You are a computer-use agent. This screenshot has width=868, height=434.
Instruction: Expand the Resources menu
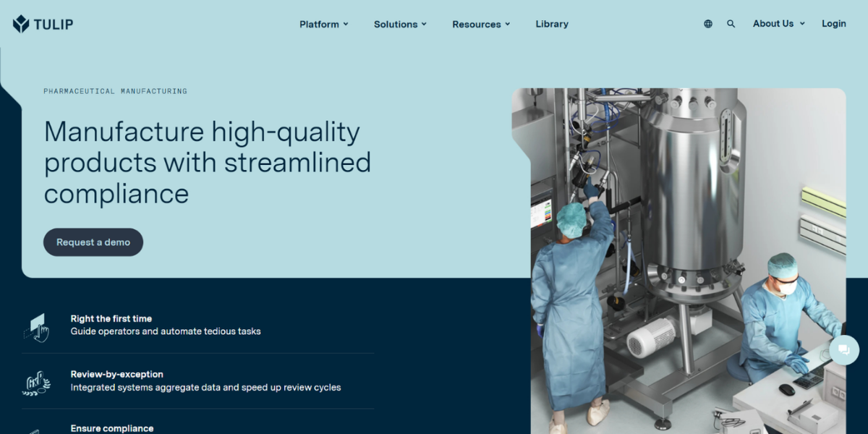coord(481,24)
